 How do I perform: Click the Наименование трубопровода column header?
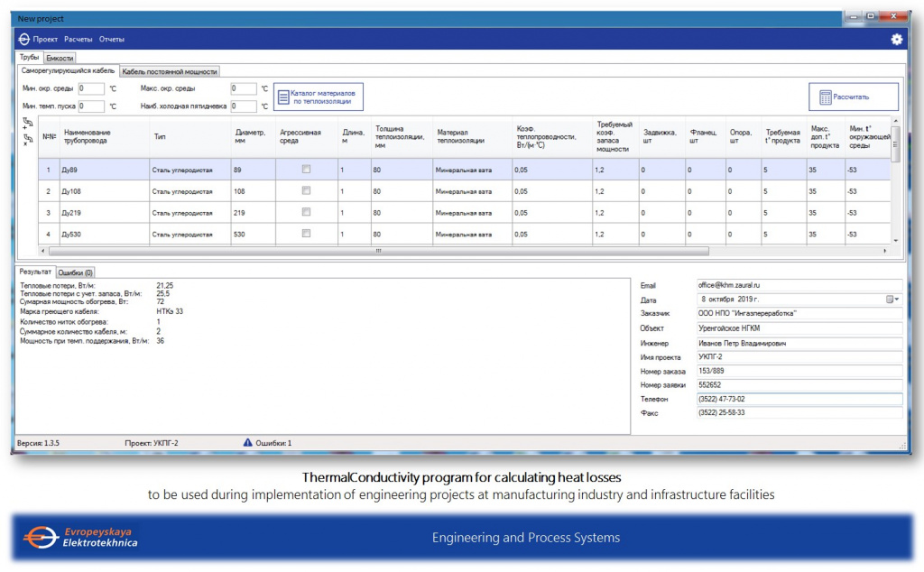(105, 136)
